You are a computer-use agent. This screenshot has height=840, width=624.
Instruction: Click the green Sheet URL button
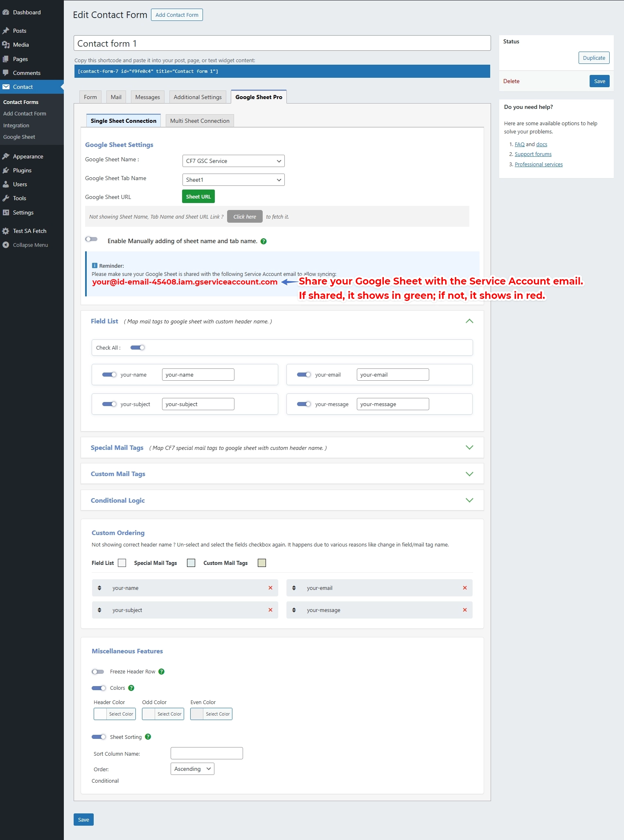coord(198,196)
